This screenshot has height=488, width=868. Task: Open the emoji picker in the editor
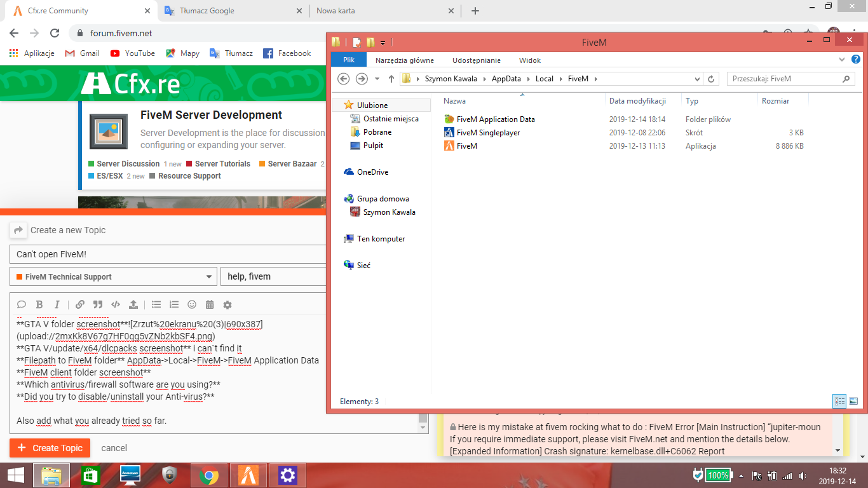coord(192,304)
